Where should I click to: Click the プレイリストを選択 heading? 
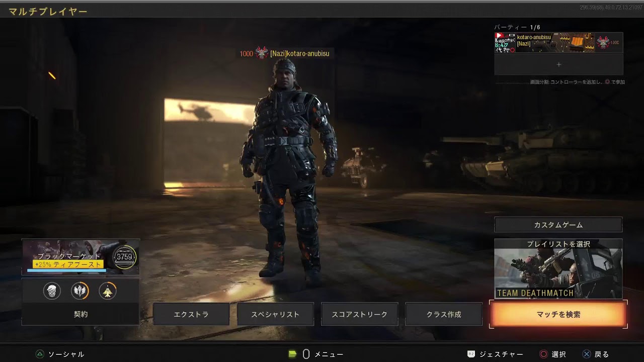tap(558, 244)
